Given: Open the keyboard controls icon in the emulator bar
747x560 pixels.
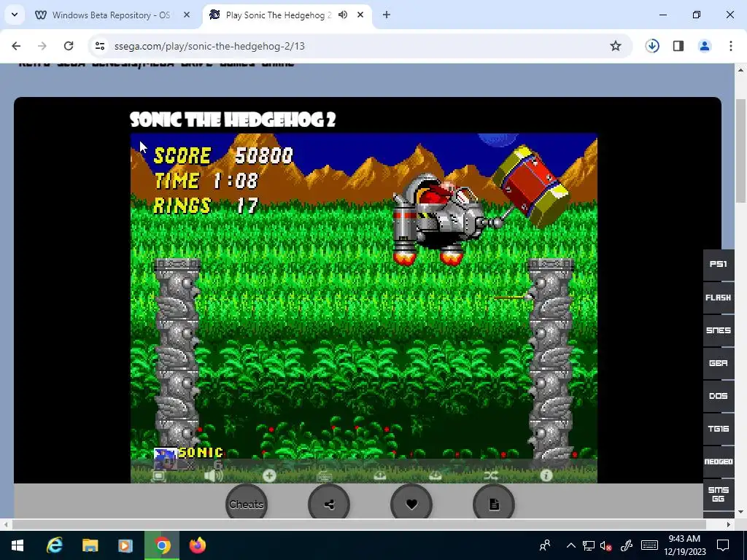Looking at the screenshot, I should (x=325, y=475).
